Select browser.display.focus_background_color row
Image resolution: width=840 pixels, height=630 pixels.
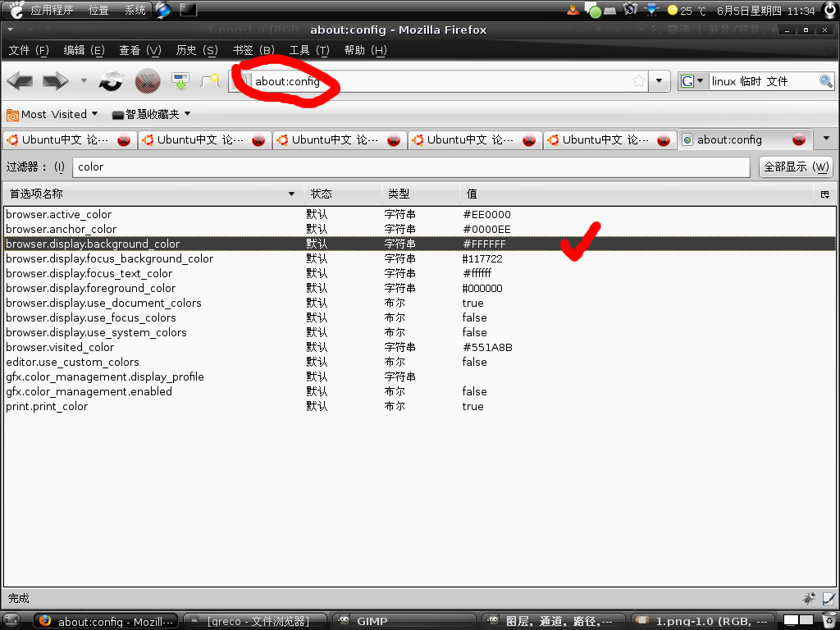pos(419,258)
